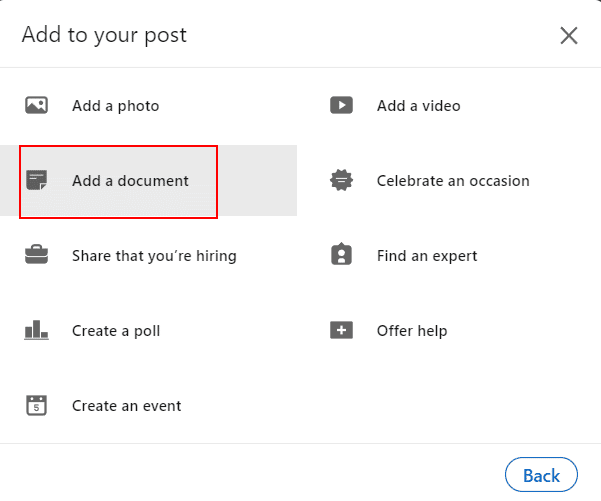The width and height of the screenshot is (601, 501).
Task: Choose "Add a video" option
Action: click(x=418, y=105)
